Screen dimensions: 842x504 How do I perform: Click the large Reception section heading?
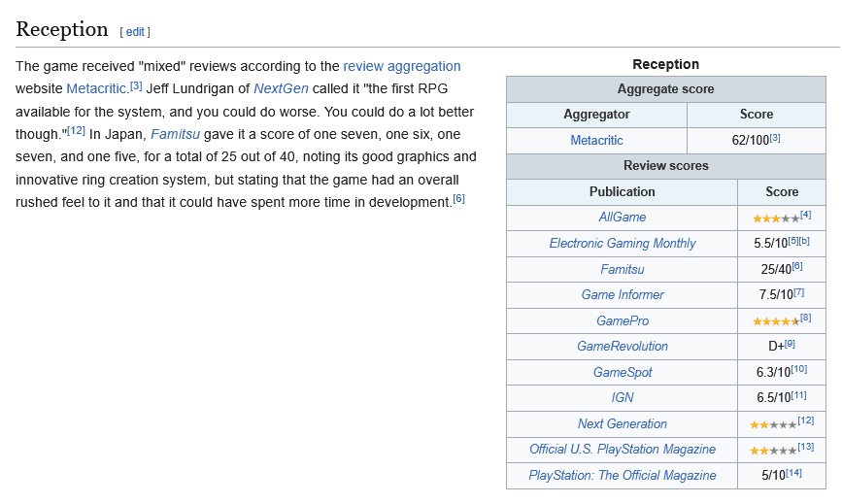point(62,29)
